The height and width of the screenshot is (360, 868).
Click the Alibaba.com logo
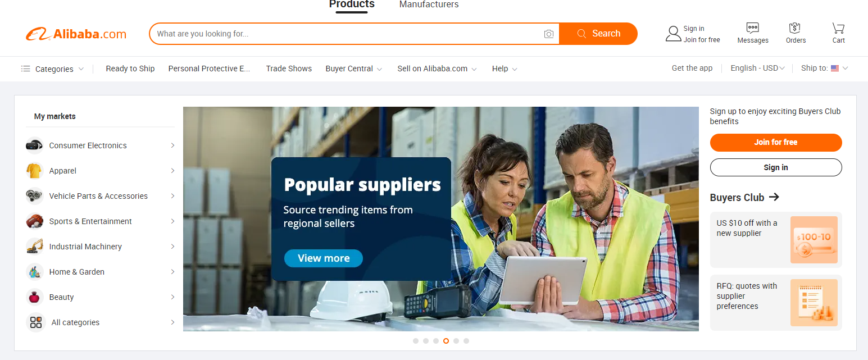click(x=76, y=34)
